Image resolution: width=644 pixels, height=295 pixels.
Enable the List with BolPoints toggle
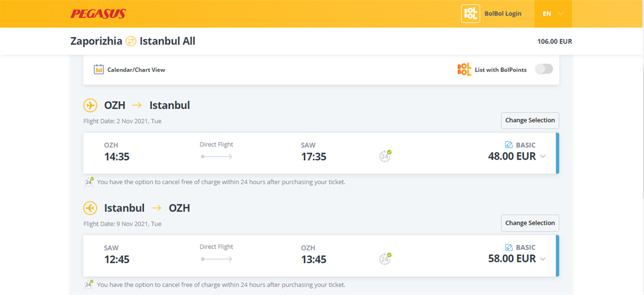544,69
